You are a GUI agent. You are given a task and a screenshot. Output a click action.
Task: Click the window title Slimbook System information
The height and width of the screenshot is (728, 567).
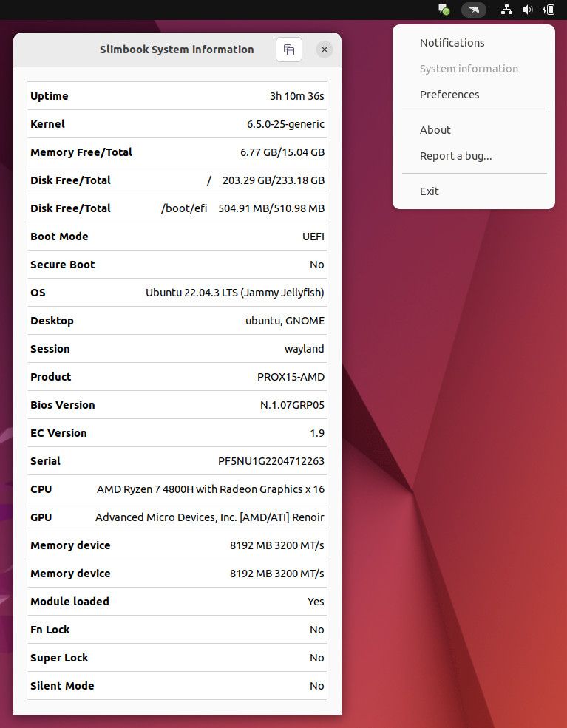pyautogui.click(x=177, y=50)
